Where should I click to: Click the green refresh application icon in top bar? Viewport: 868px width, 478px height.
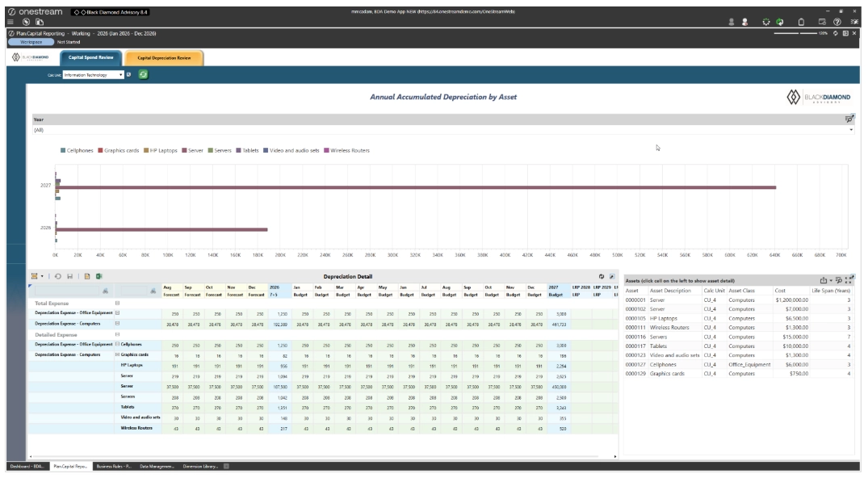click(x=779, y=22)
